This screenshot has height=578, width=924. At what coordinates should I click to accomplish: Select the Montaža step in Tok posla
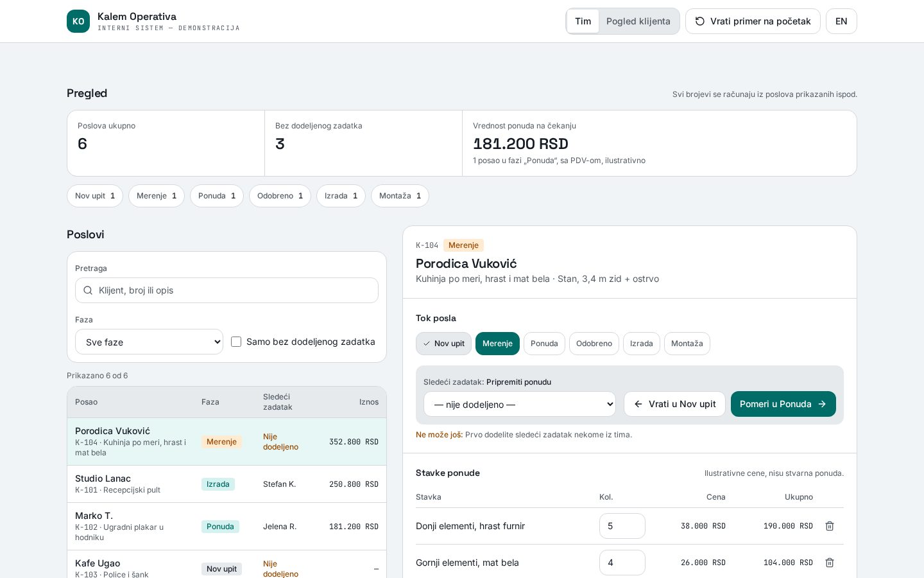click(x=687, y=344)
